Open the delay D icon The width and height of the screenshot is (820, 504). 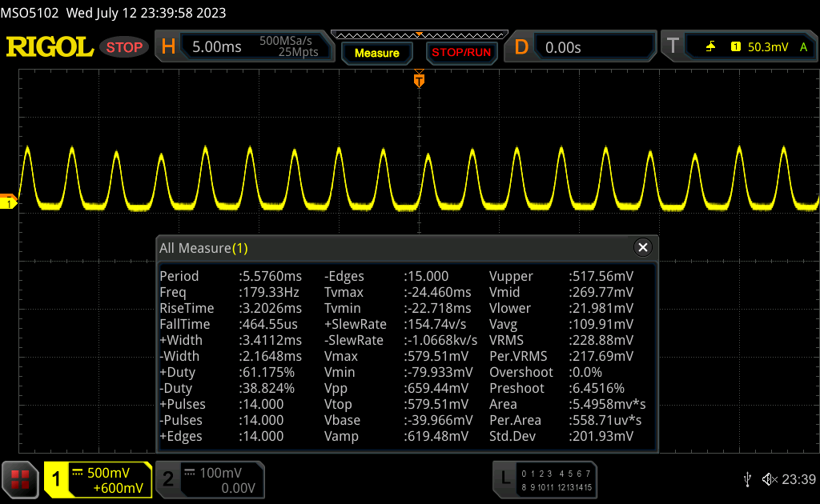point(521,47)
